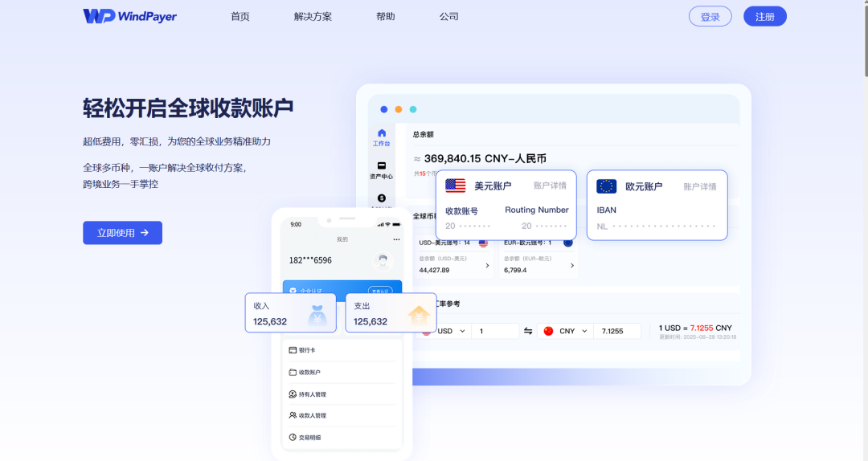Click the dollar coin sidebar icon

pyautogui.click(x=382, y=198)
